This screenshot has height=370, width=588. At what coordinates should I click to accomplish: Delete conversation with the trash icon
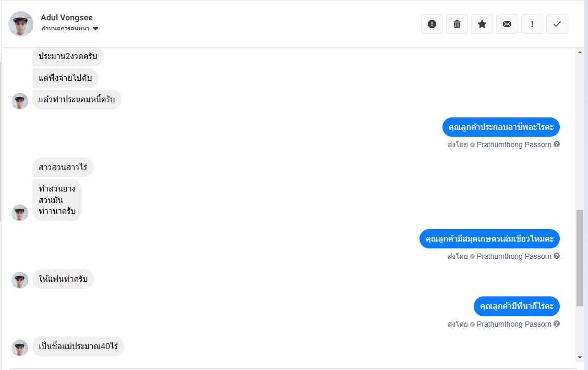point(457,24)
